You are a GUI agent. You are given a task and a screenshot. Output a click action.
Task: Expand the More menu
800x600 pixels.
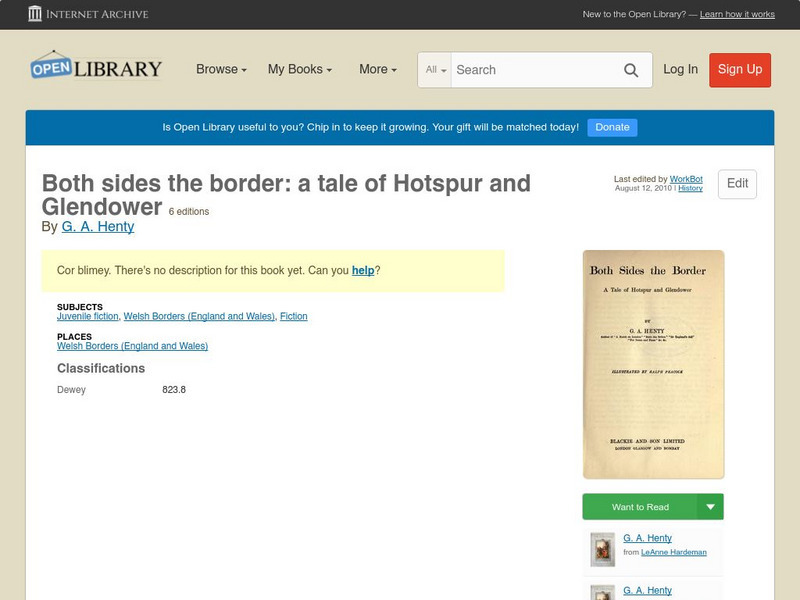point(375,69)
